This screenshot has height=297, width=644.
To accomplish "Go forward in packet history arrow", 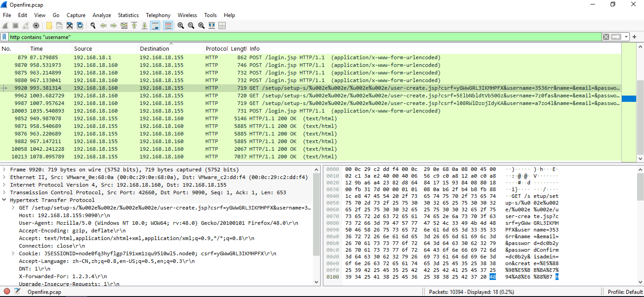I will pos(114,26).
